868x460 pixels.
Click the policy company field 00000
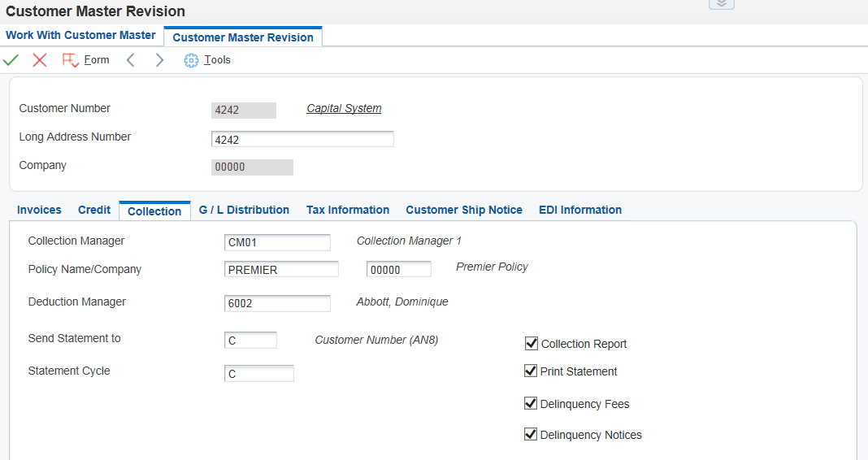pos(398,270)
